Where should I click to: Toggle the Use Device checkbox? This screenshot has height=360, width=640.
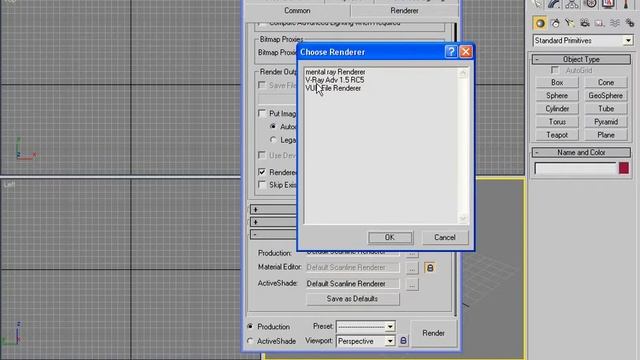pos(262,155)
